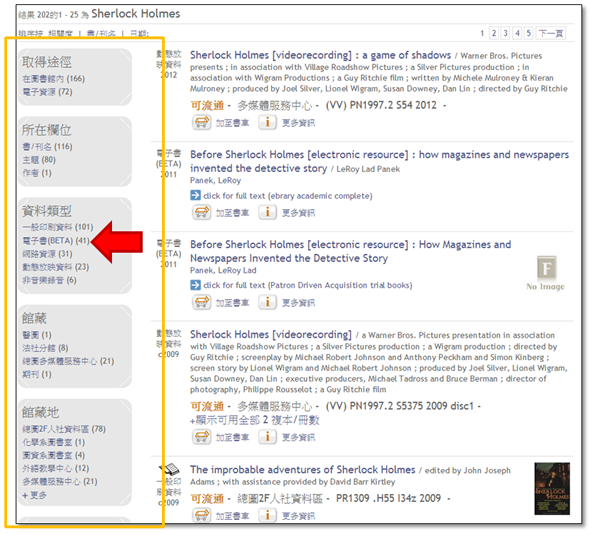Filter location '多媒體服務中心 (21)' under 館藏地

pos(60,482)
